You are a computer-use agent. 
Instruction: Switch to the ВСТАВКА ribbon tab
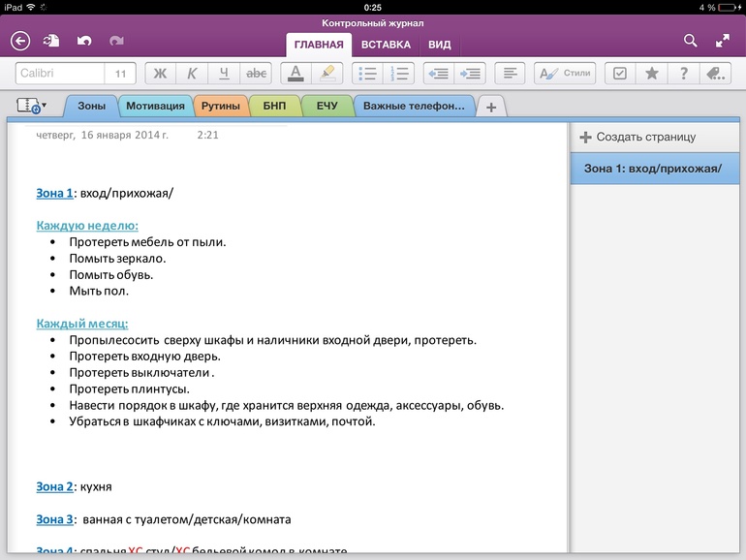386,45
